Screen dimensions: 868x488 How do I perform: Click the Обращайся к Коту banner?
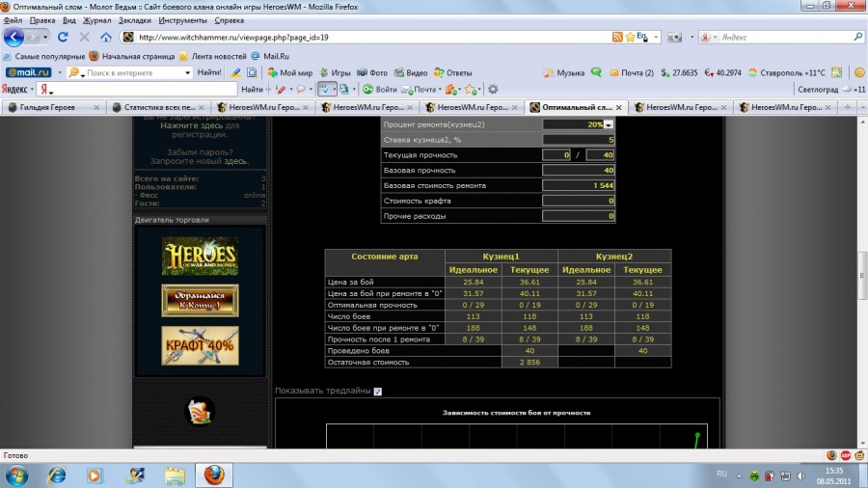200,301
